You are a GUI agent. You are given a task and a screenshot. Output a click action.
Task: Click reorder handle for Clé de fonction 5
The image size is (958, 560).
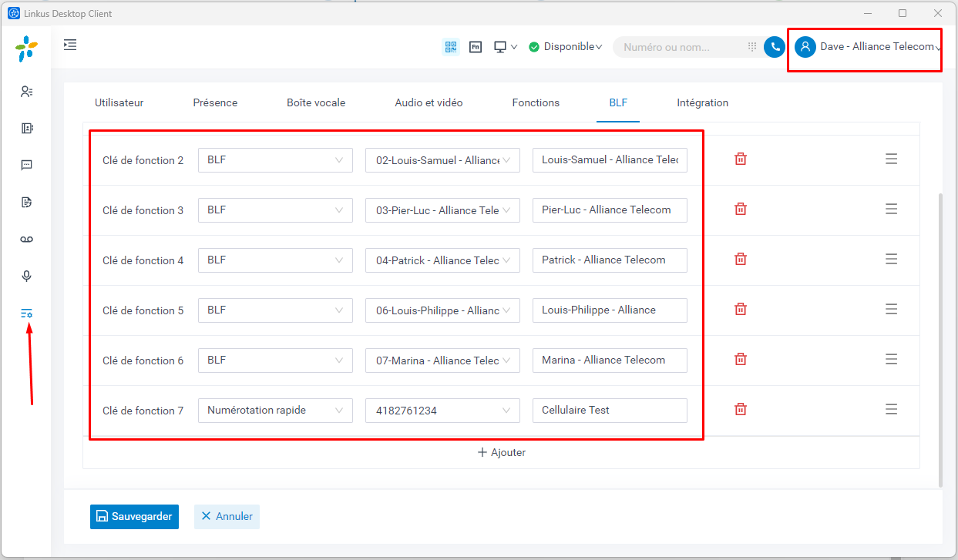[891, 309]
